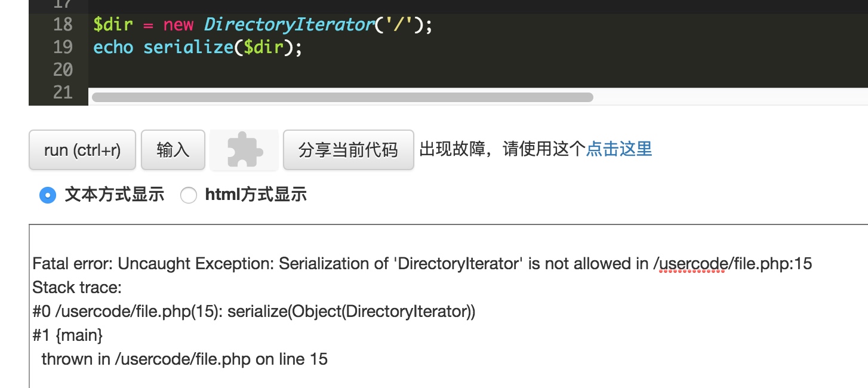Click the 分享当前代码 share button
This screenshot has width=868, height=388.
click(x=349, y=150)
